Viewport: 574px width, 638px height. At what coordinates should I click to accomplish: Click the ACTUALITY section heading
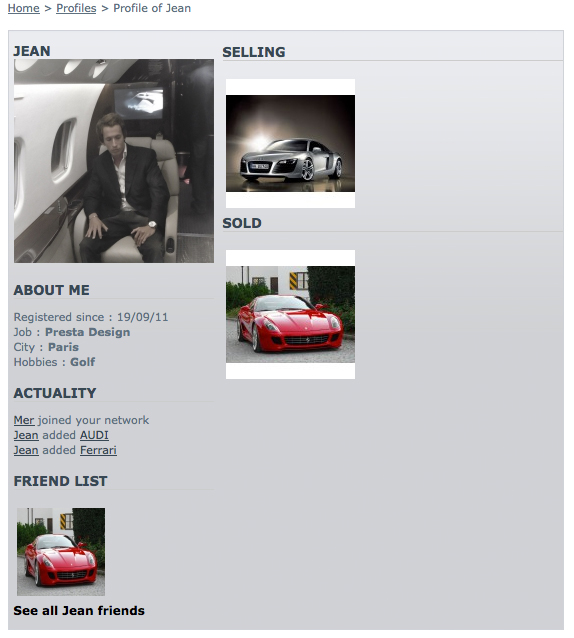pos(55,393)
